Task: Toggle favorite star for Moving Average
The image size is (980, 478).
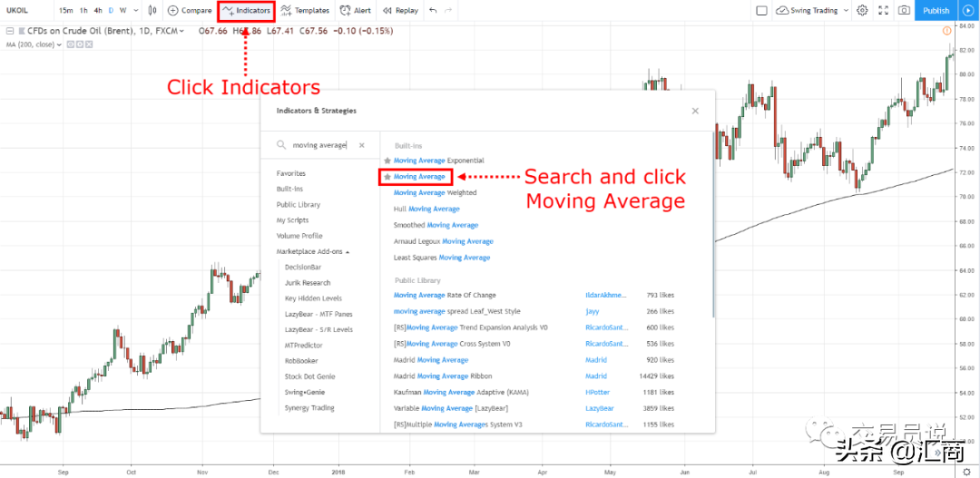Action: [x=387, y=177]
